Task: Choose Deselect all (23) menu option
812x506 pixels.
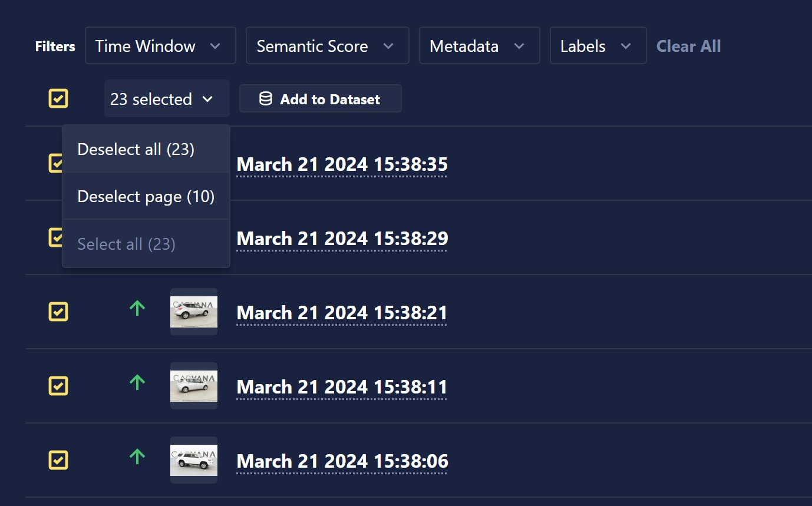Action: tap(146, 149)
